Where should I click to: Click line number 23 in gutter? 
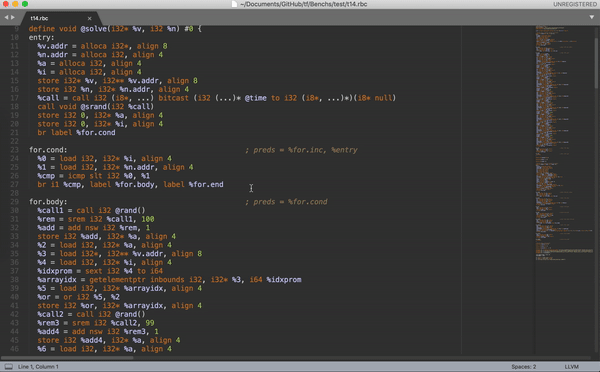(x=15, y=150)
